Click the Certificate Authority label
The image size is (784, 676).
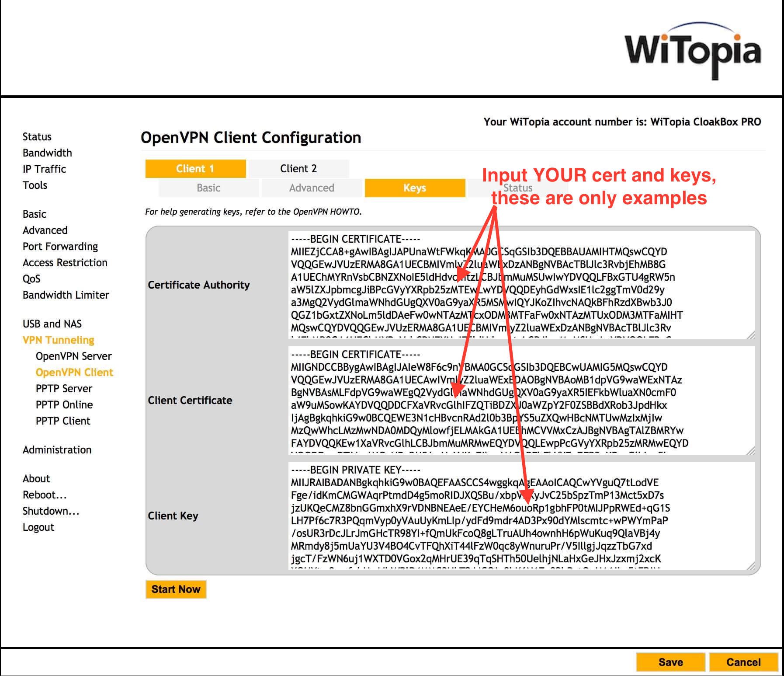click(199, 285)
